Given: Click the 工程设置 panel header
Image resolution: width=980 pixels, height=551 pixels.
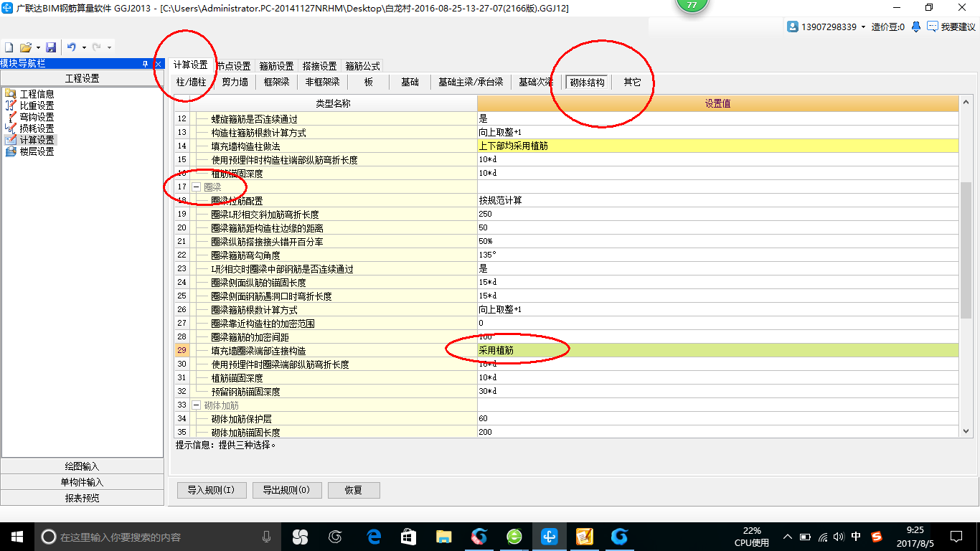Looking at the screenshot, I should (x=83, y=78).
